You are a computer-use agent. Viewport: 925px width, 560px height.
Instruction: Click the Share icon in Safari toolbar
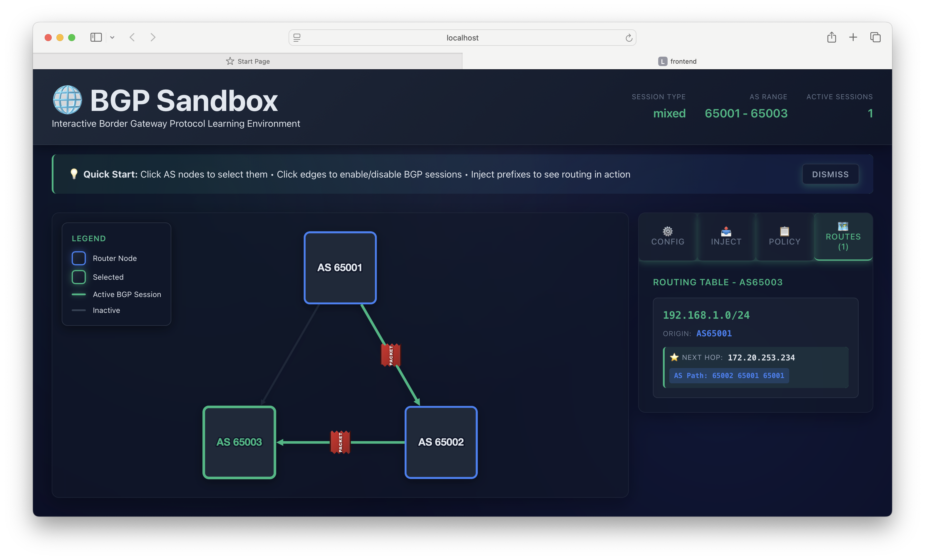tap(831, 38)
